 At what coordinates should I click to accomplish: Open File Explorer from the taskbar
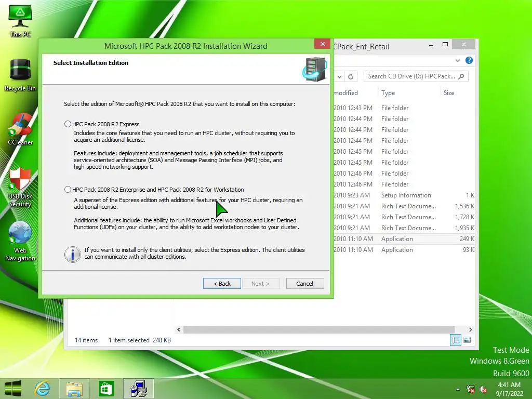74,389
